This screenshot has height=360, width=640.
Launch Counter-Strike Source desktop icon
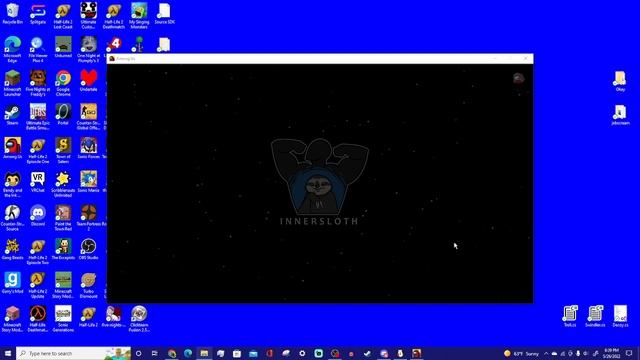tap(12, 218)
